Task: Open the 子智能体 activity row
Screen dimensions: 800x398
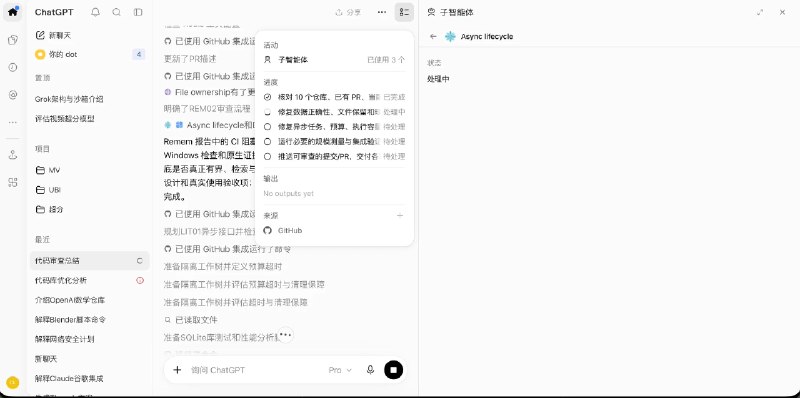Action: tap(334, 59)
